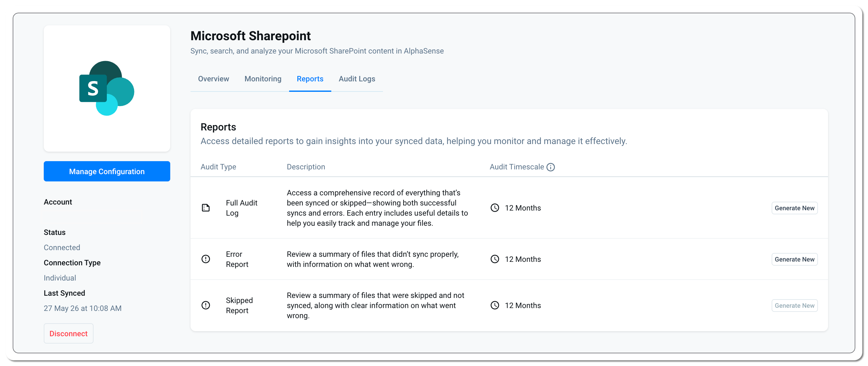Click the Skipped Report description text
Image resolution: width=868 pixels, height=366 pixels.
click(375, 306)
